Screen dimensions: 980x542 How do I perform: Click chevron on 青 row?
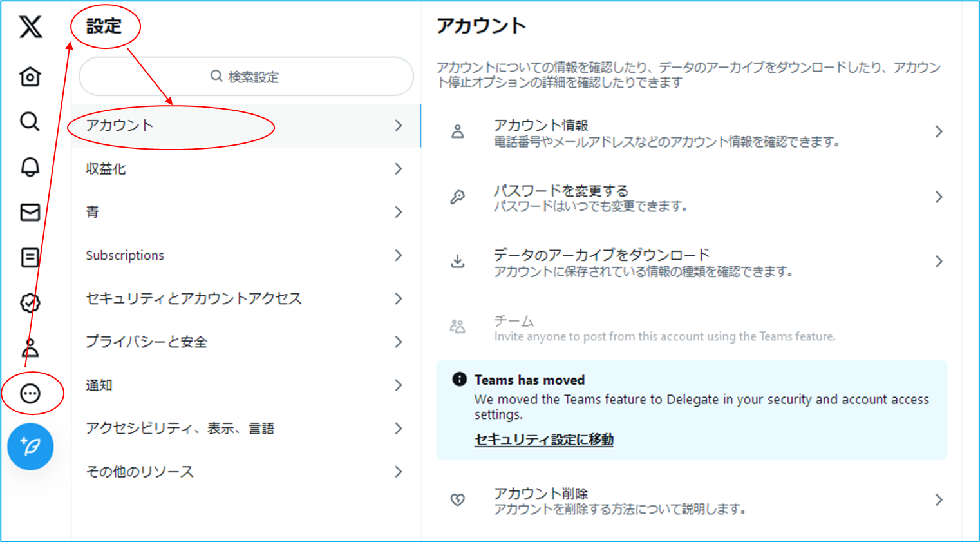pyautogui.click(x=399, y=212)
